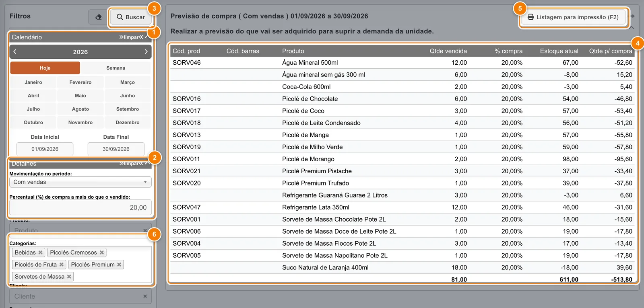644x308 pixels.
Task: Select the Agosto month button
Action: coord(80,109)
